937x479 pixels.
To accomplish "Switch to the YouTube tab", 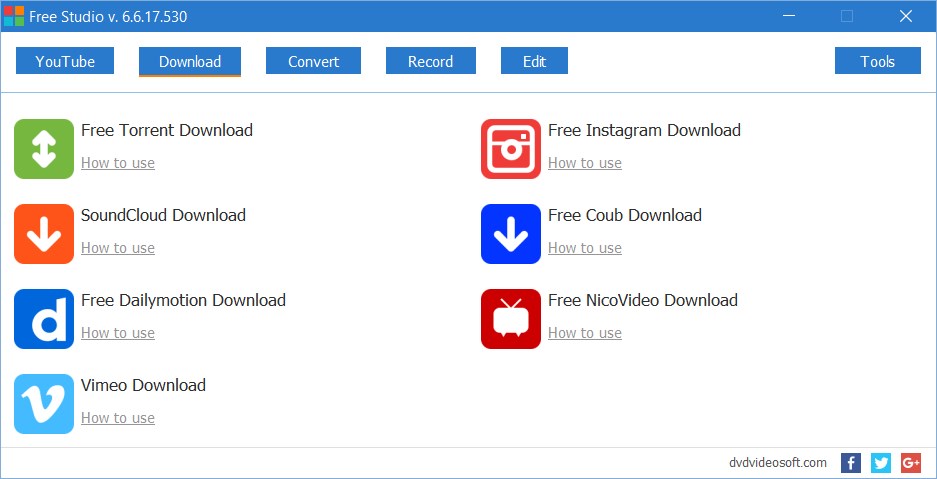I will [65, 61].
